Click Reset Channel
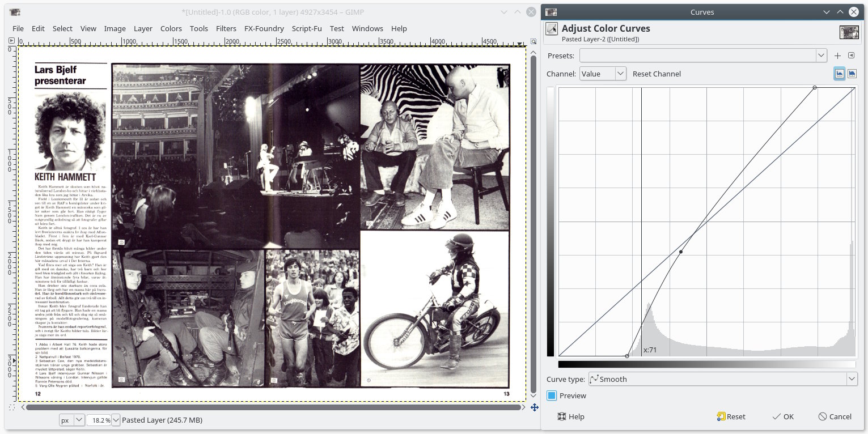 pyautogui.click(x=657, y=74)
